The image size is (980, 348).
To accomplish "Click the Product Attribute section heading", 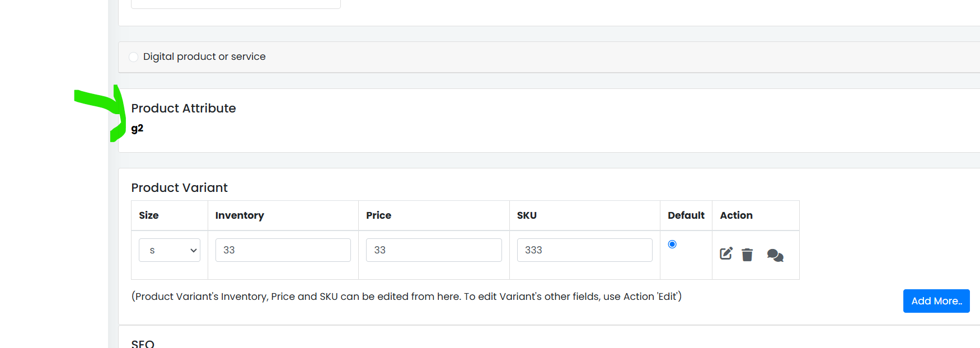I will [x=184, y=108].
